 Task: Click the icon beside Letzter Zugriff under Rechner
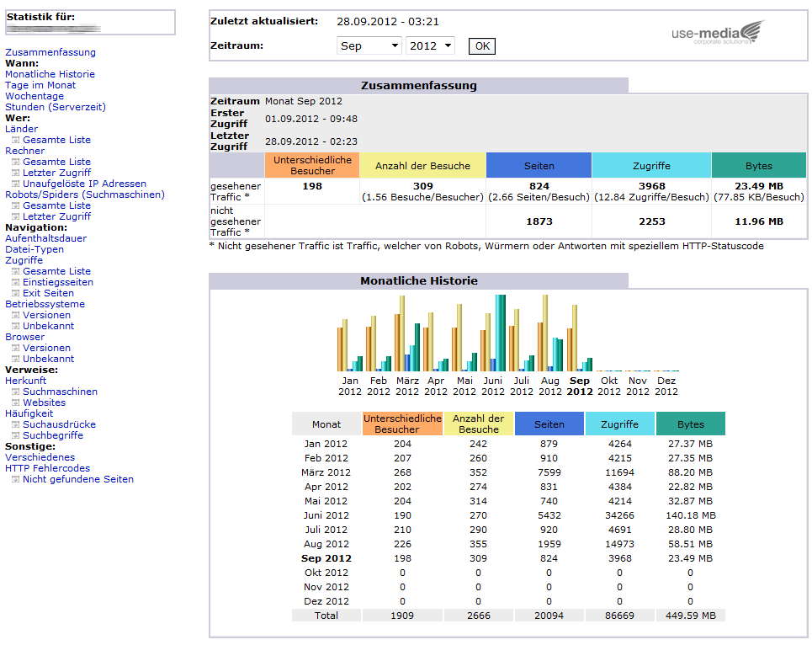point(15,173)
